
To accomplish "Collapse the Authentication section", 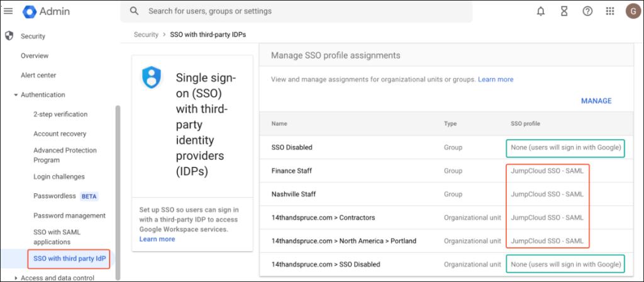I will (x=16, y=95).
